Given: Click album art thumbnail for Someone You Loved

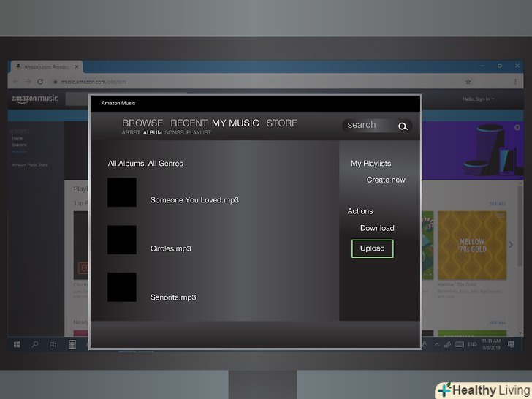Looking at the screenshot, I should 122,192.
